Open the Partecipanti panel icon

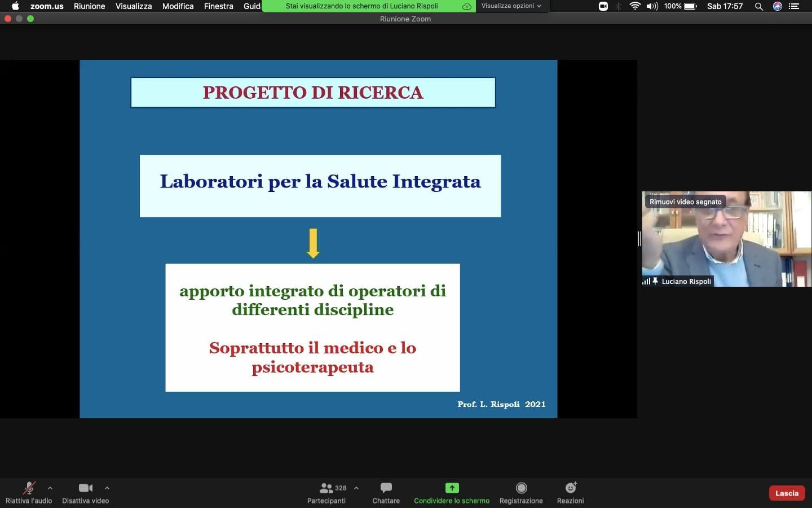click(326, 488)
